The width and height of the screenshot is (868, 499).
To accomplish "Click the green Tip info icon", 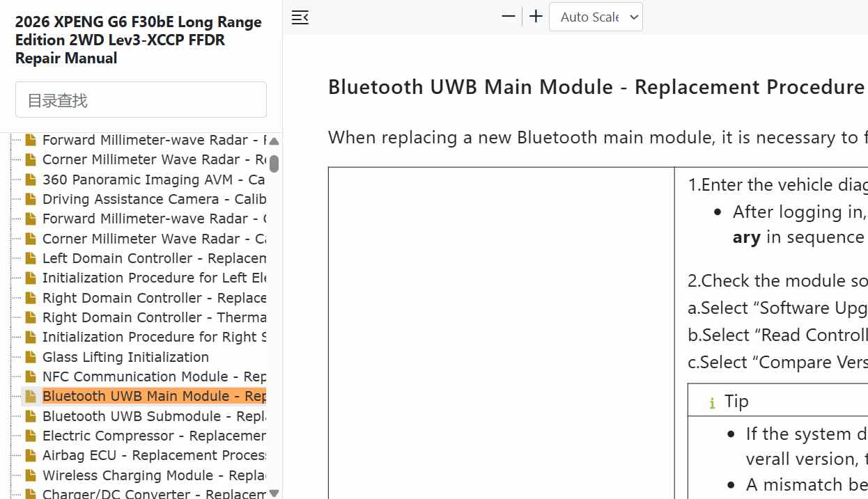I will (712, 402).
